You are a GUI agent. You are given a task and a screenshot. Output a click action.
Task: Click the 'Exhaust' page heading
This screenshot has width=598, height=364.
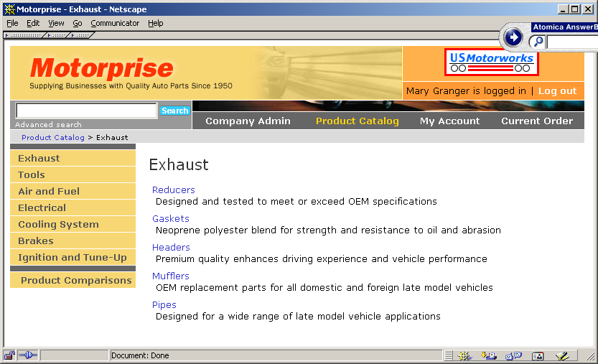point(179,165)
